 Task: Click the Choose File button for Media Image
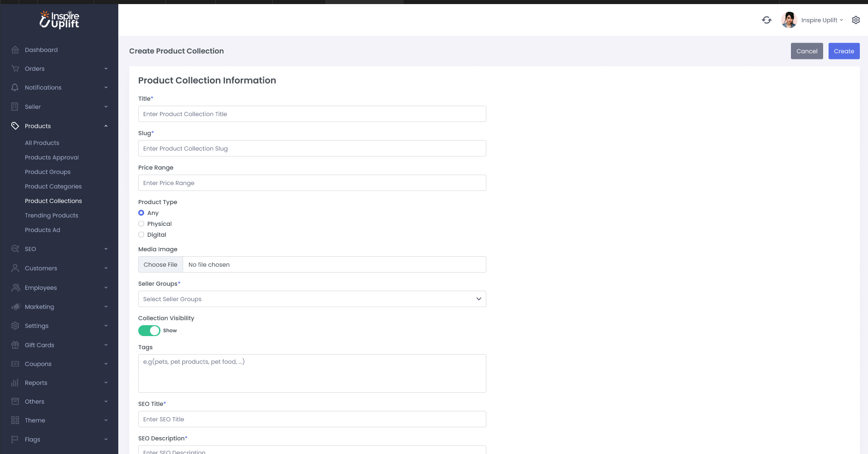pyautogui.click(x=160, y=265)
